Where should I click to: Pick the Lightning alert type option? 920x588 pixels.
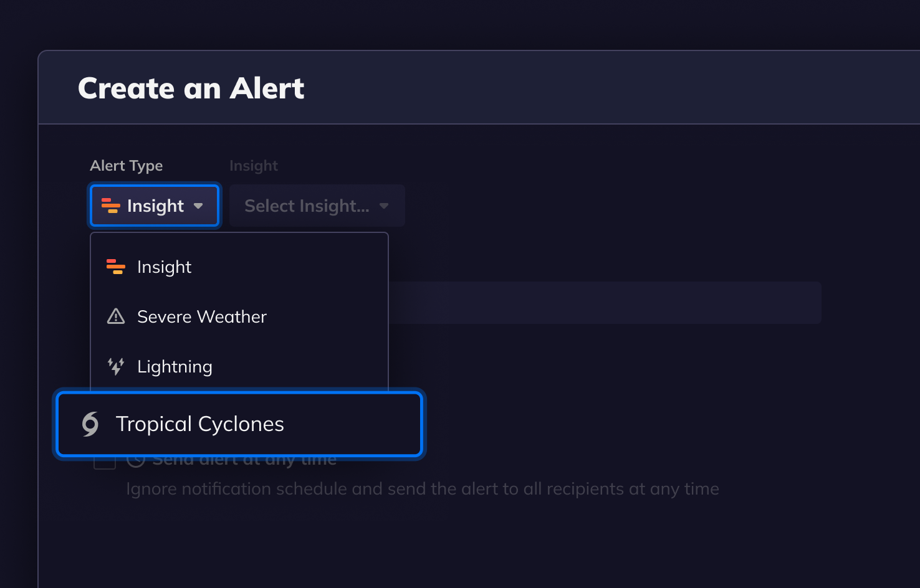tap(175, 366)
